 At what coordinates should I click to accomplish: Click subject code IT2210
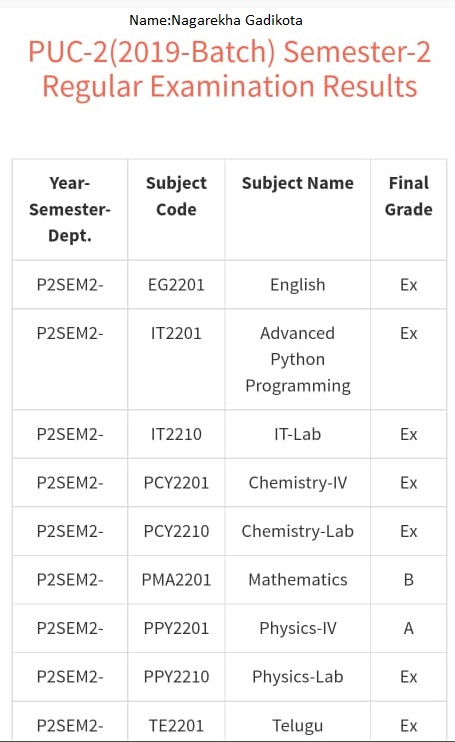(176, 434)
